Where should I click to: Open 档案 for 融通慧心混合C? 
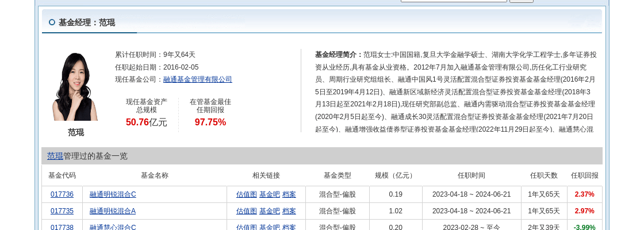(289, 227)
